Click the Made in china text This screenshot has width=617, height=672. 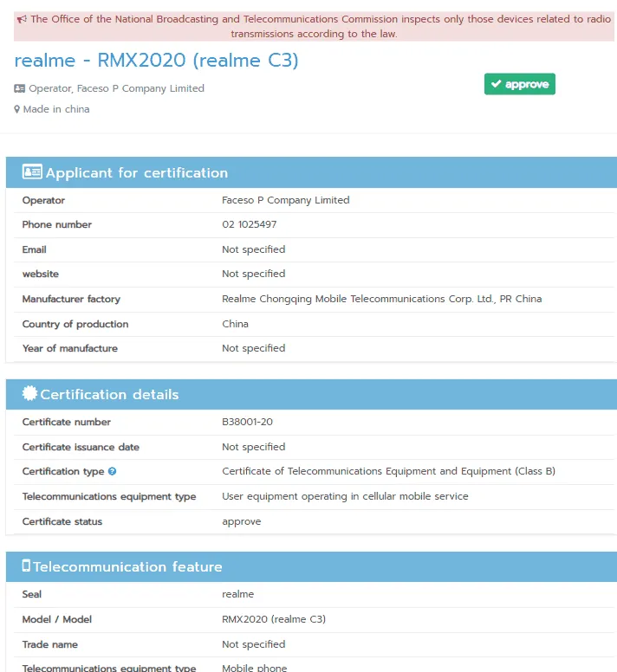(56, 109)
